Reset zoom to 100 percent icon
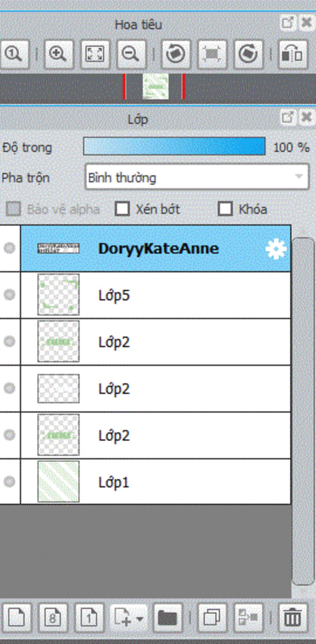Viewport: 316px width, 644px height. pyautogui.click(x=14, y=54)
